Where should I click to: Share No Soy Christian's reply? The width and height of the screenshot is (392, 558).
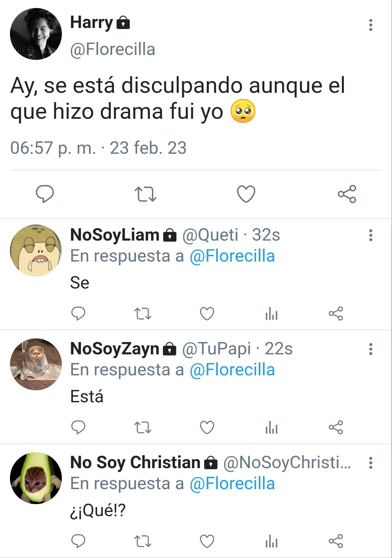pos(336,541)
